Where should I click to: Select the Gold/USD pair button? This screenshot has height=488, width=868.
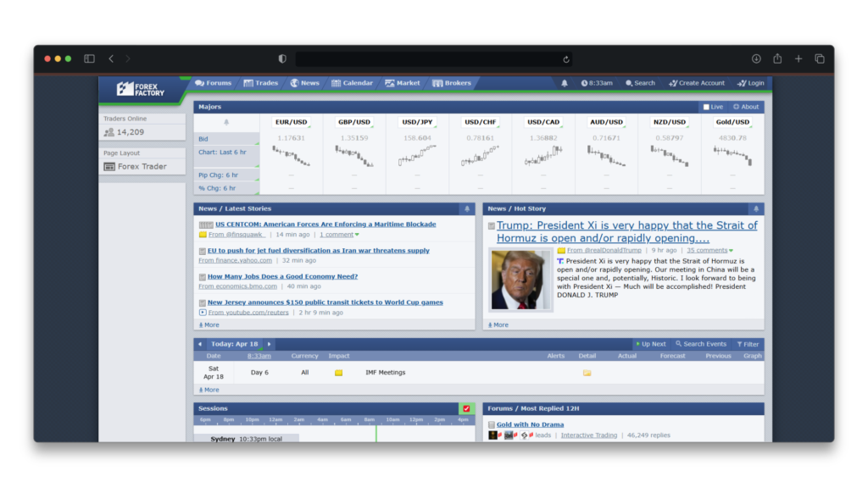click(732, 122)
